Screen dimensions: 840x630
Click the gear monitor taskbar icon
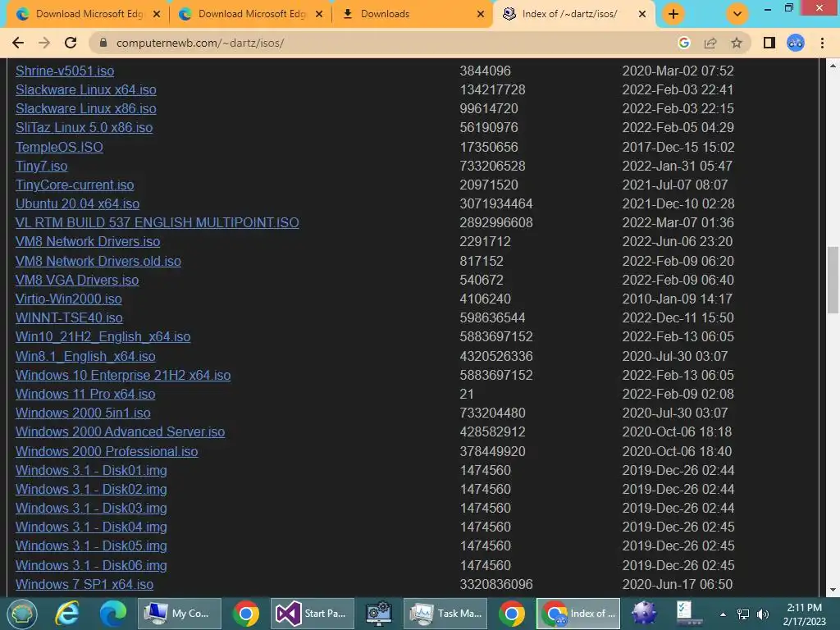point(379,614)
